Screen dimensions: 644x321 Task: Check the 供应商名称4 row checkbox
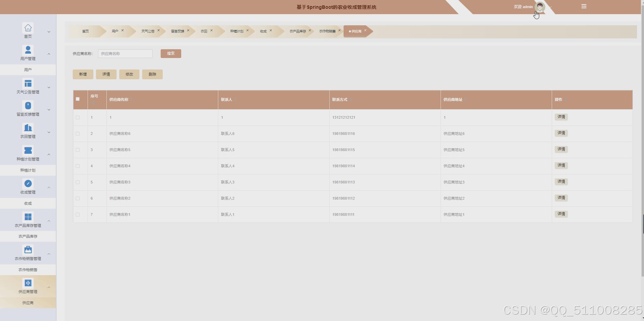tap(78, 166)
